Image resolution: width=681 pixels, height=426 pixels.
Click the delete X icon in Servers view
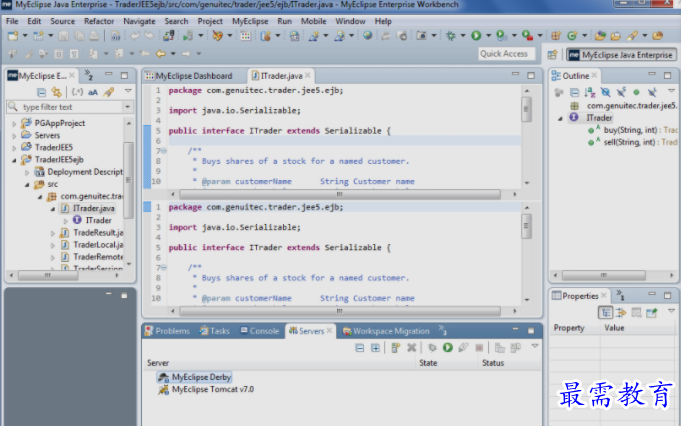(411, 347)
